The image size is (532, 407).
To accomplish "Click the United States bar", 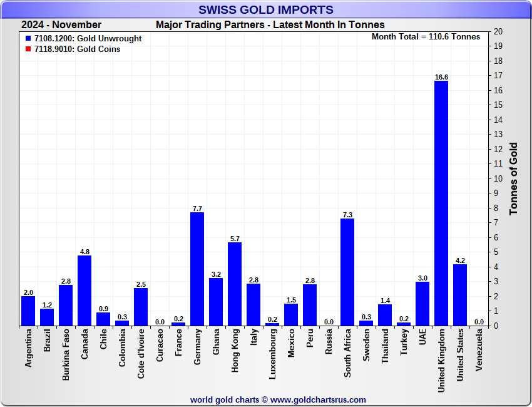I will tap(460, 295).
